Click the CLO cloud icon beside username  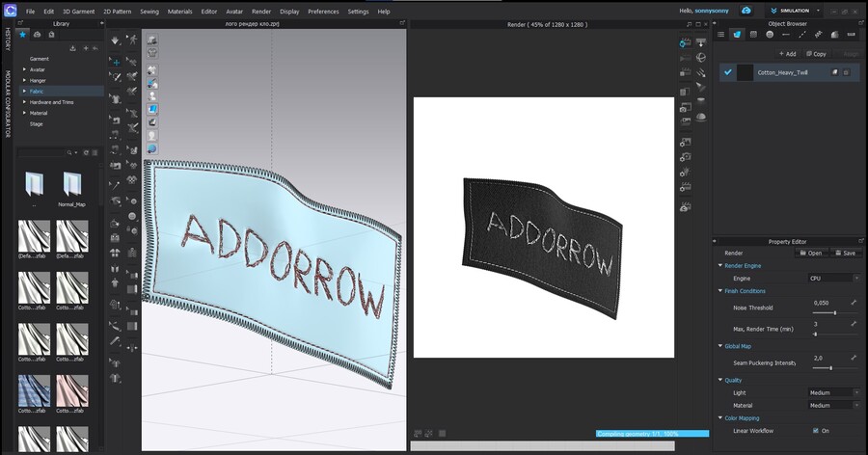(746, 11)
